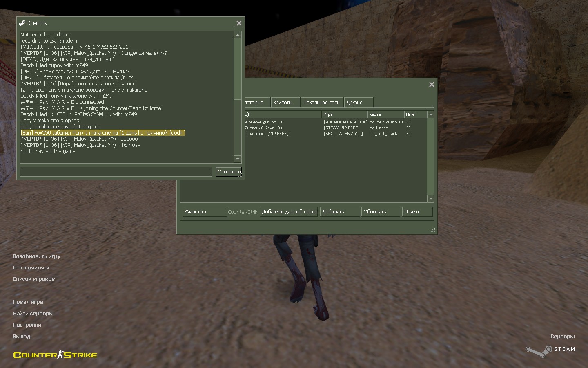Close the console window

pyautogui.click(x=239, y=23)
